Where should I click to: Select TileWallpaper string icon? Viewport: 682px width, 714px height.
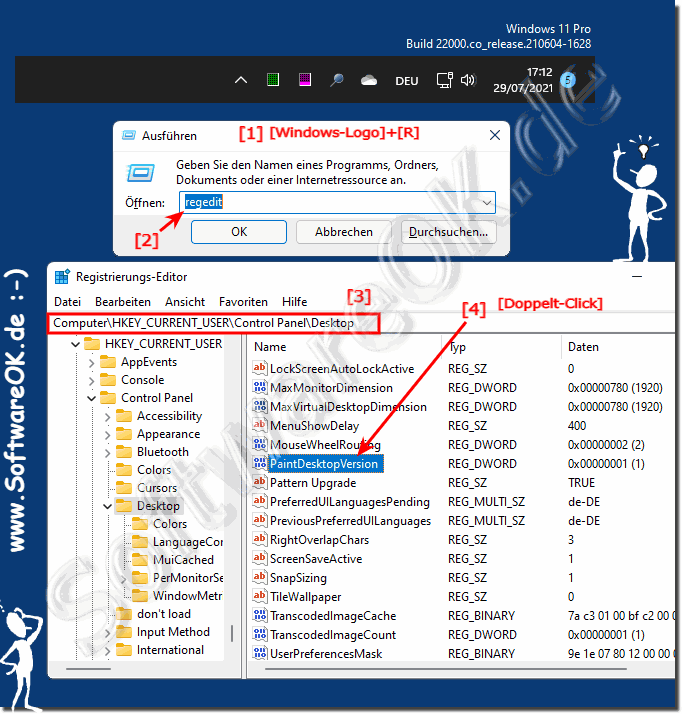260,596
